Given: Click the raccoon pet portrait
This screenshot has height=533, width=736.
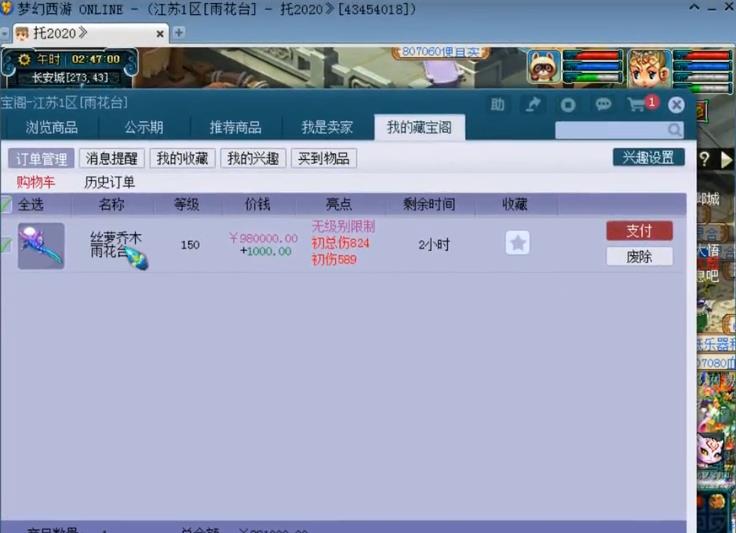Looking at the screenshot, I should (544, 67).
